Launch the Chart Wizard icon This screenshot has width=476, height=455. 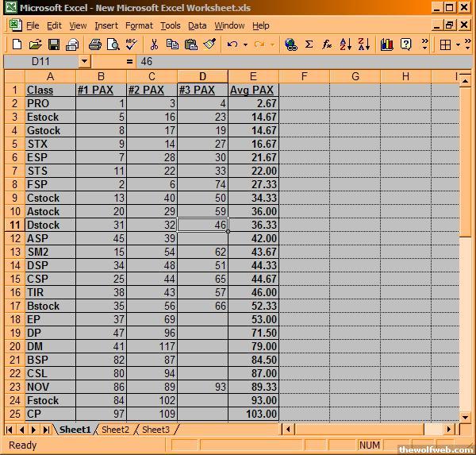(386, 44)
